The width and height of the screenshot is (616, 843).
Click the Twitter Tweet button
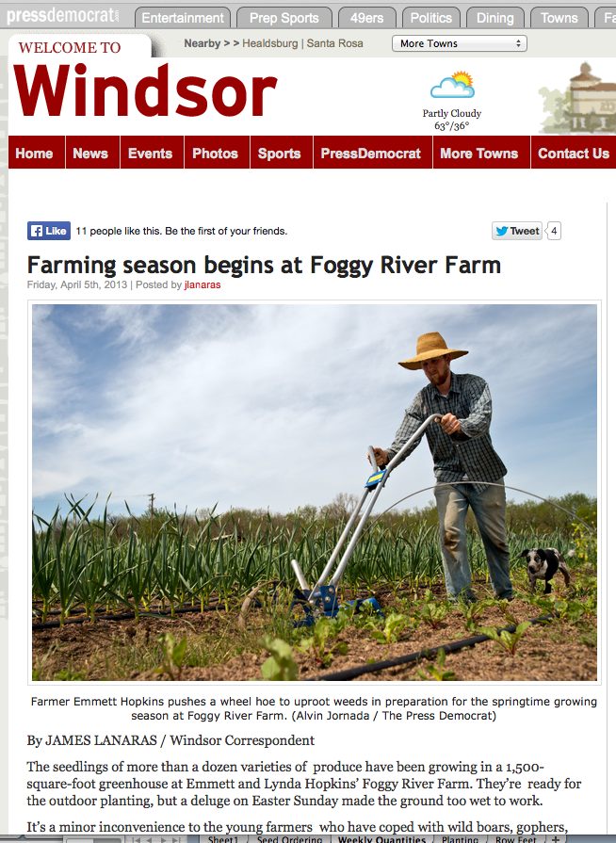point(516,231)
